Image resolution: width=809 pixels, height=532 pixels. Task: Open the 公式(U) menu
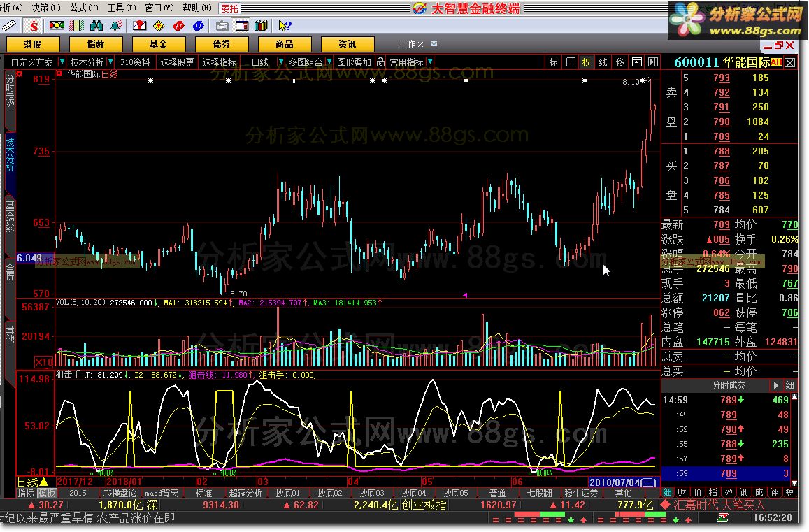tap(84, 8)
